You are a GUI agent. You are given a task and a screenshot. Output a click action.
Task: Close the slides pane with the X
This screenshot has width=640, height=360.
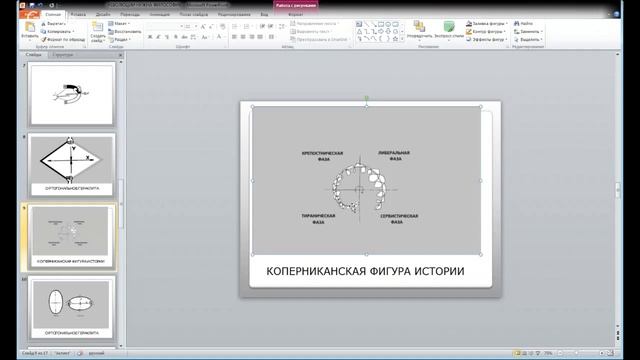(x=120, y=55)
